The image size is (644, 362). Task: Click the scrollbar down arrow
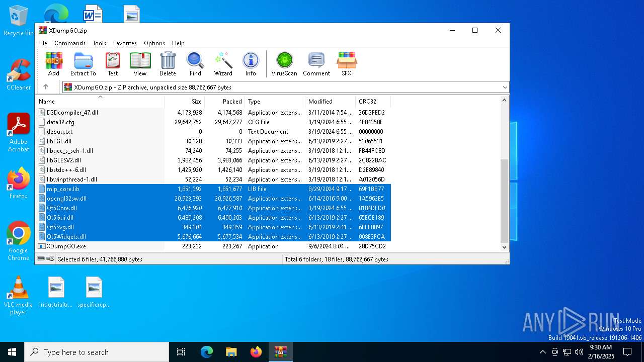(x=504, y=247)
